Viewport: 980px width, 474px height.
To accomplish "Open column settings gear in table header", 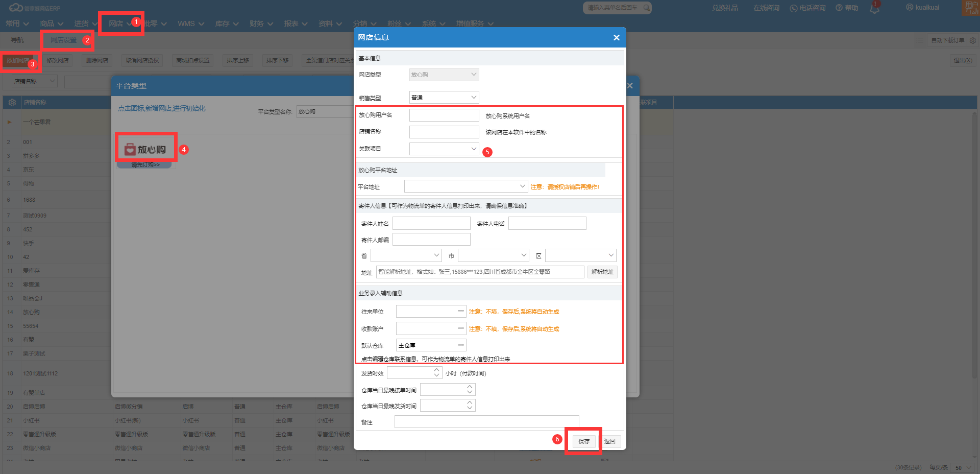I will [12, 102].
